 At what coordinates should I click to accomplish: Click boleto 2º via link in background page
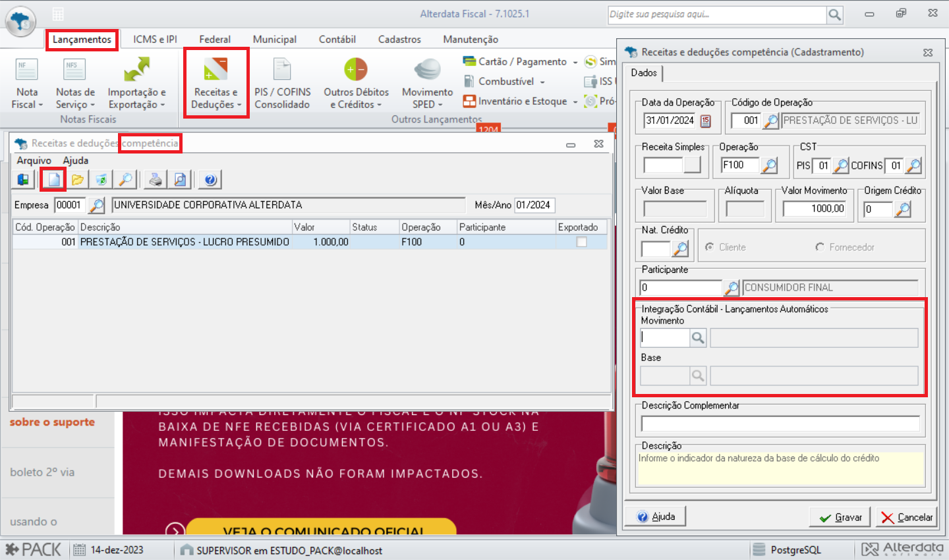pyautogui.click(x=42, y=472)
